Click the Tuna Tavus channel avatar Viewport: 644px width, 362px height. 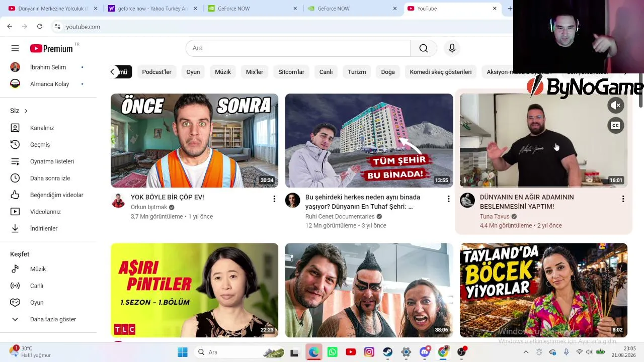click(467, 201)
